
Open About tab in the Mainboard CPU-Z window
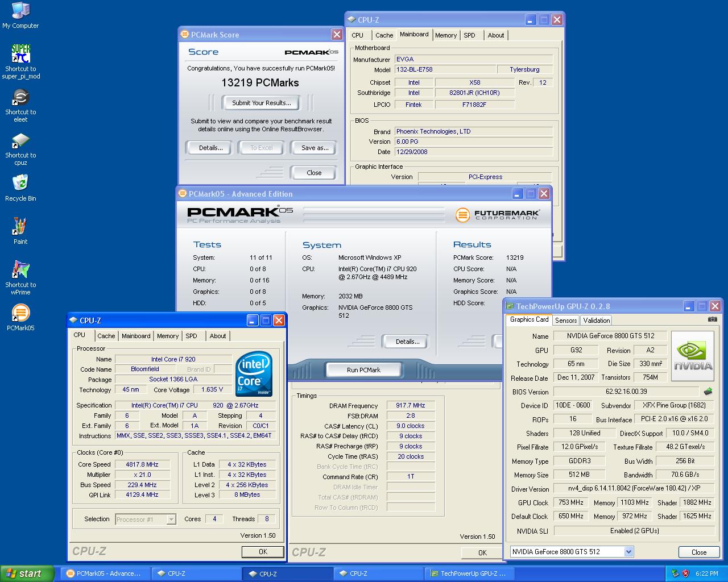point(495,35)
